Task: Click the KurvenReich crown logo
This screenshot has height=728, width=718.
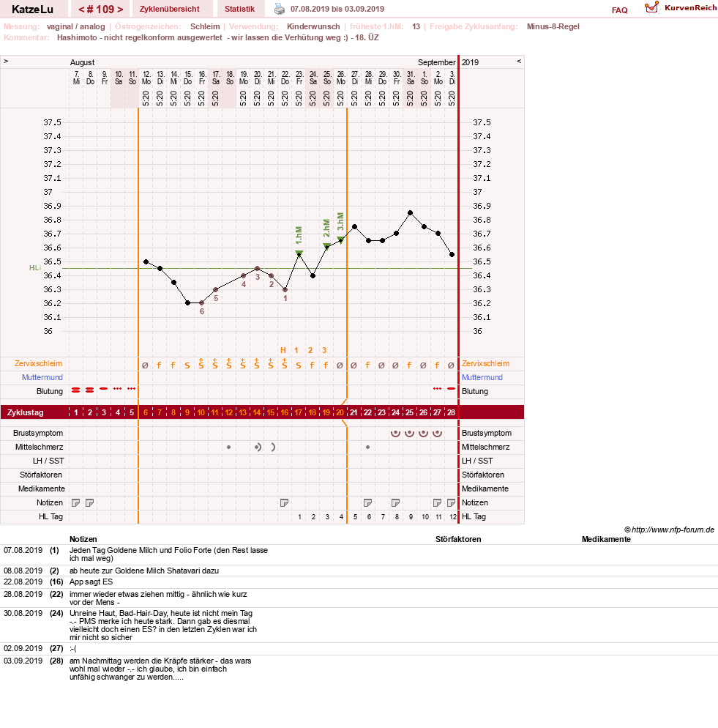Action: coord(651,7)
